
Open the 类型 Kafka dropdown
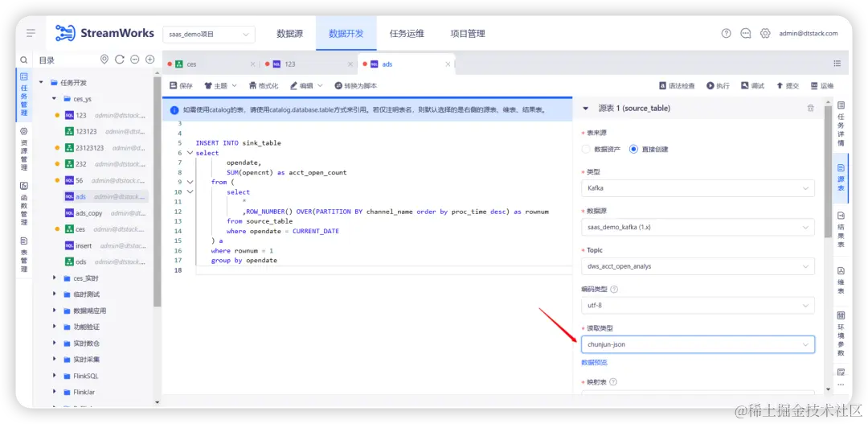[698, 188]
